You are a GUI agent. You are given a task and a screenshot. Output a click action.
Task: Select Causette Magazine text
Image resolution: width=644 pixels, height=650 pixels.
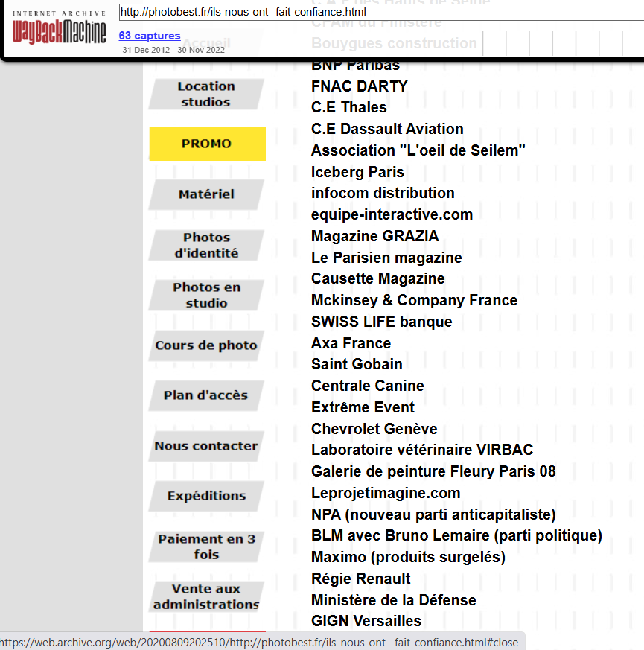(378, 278)
